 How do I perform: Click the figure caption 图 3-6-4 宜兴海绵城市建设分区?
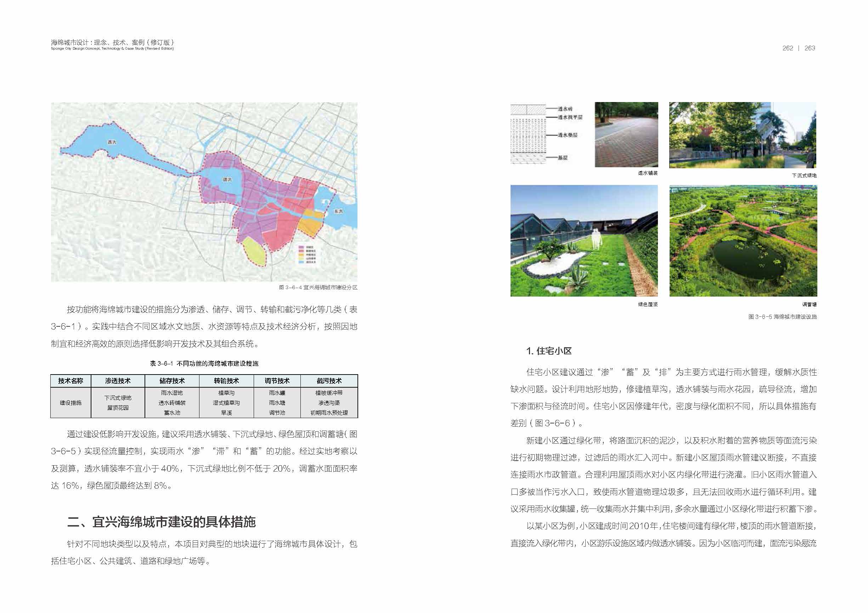(x=318, y=287)
